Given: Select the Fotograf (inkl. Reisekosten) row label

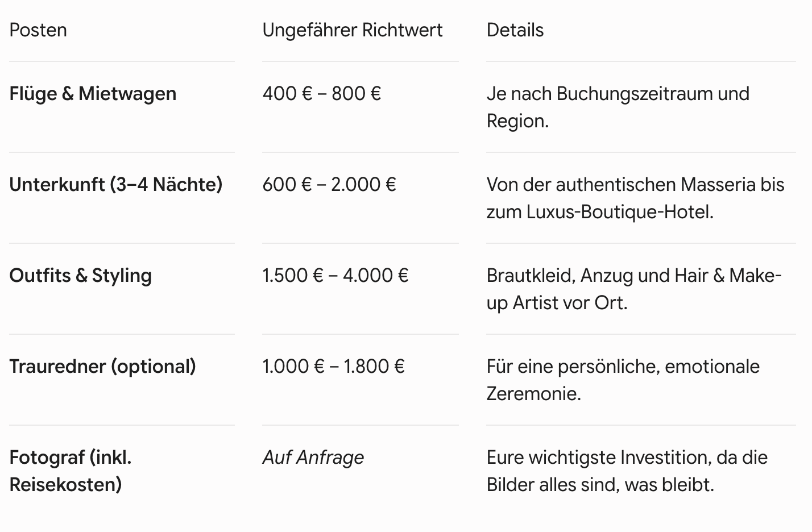Looking at the screenshot, I should (x=71, y=471).
